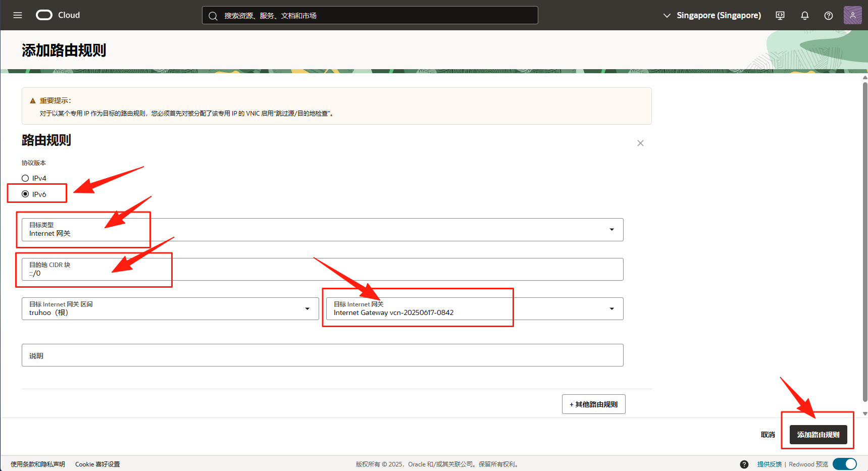Toggle the Redwood preview switch
The height and width of the screenshot is (471, 868).
pos(845,464)
